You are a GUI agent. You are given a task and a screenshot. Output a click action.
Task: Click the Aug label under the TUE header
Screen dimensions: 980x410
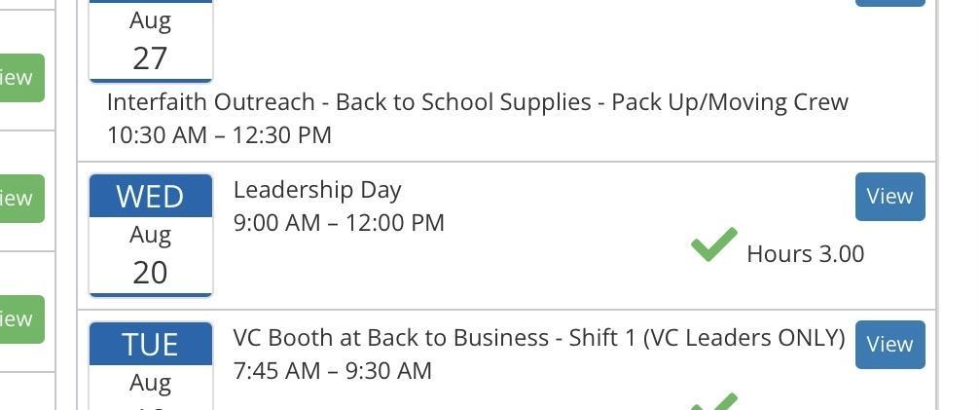[150, 383]
